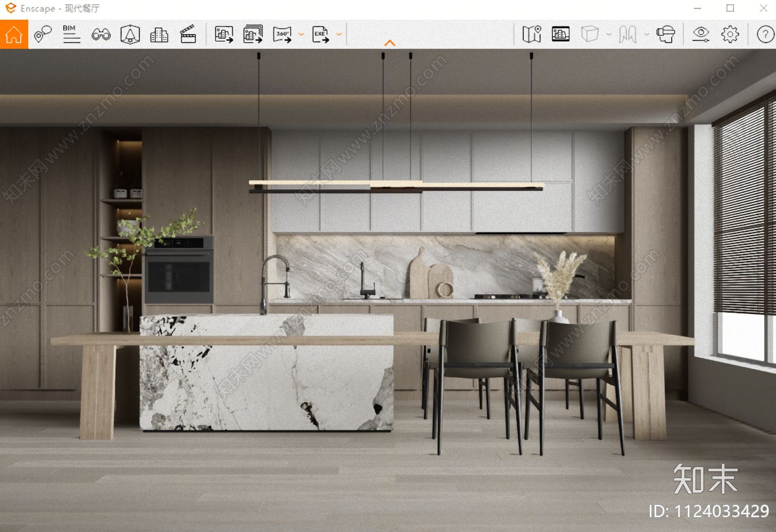Screen dimensions: 776x532
Task: Expand the EXE export dropdown arrow
Action: coord(339,35)
